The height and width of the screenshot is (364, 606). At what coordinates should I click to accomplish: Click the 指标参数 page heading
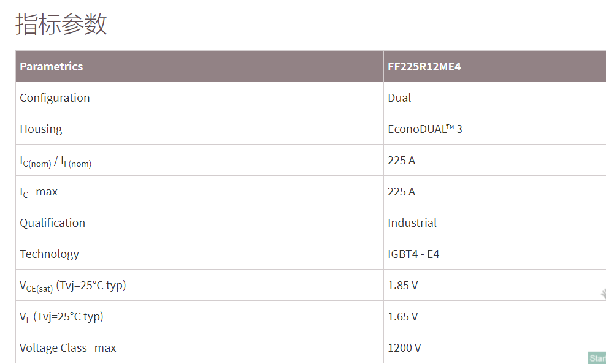pos(61,25)
